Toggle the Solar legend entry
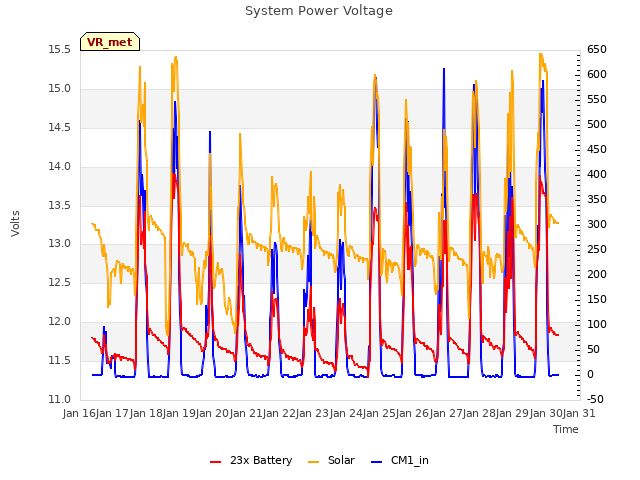Image resolution: width=640 pixels, height=480 pixels. [331, 460]
